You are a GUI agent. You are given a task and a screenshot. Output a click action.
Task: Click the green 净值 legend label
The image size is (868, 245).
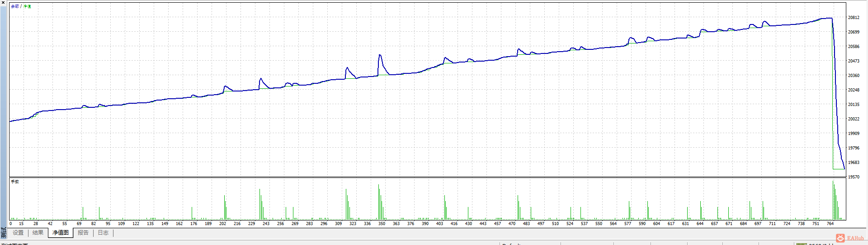click(x=27, y=6)
